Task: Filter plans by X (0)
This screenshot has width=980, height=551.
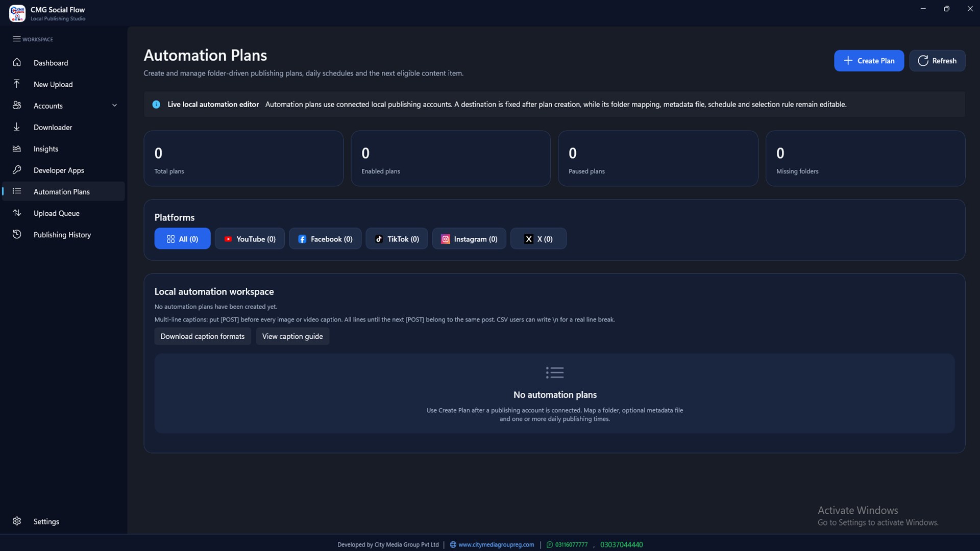Action: tap(538, 239)
